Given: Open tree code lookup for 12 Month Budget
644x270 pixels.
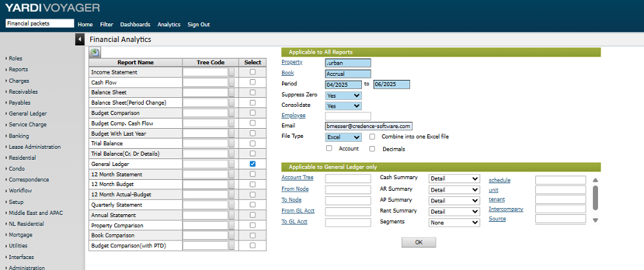Looking at the screenshot, I should (232, 184).
